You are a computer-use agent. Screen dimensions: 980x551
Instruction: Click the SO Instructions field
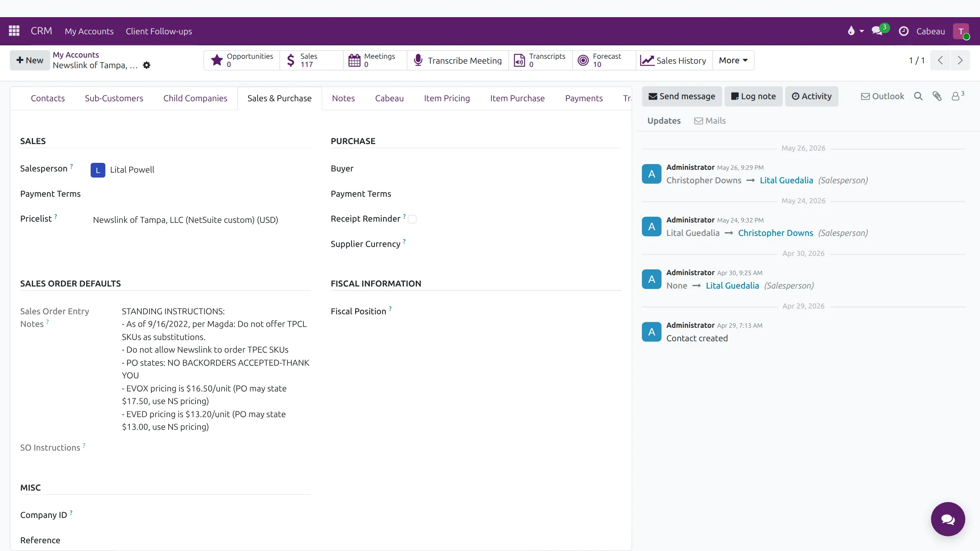215,448
